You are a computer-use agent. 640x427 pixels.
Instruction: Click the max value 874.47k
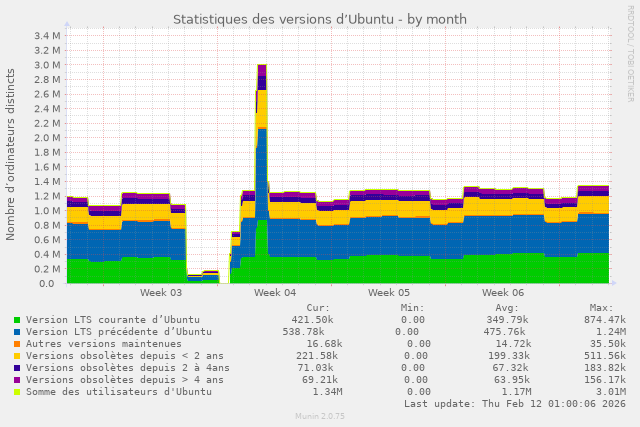tap(604, 320)
